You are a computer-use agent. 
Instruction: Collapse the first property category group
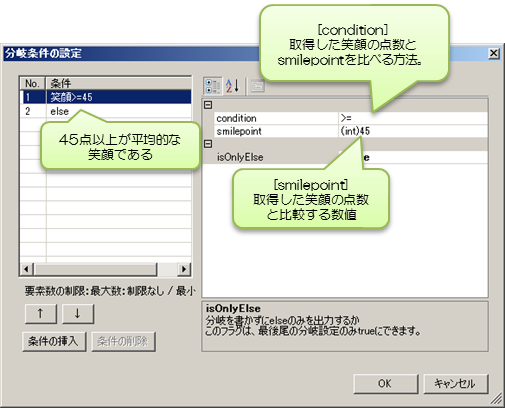tap(208, 105)
